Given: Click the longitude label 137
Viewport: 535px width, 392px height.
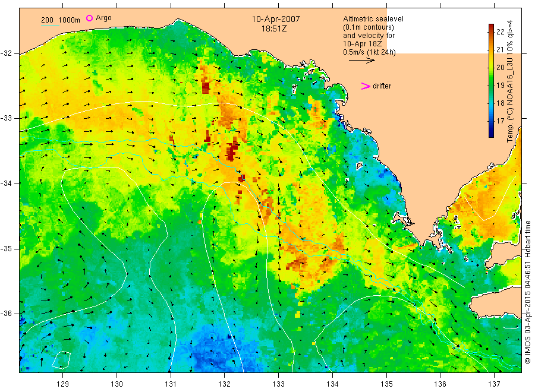Looking at the screenshot, I should point(494,384).
